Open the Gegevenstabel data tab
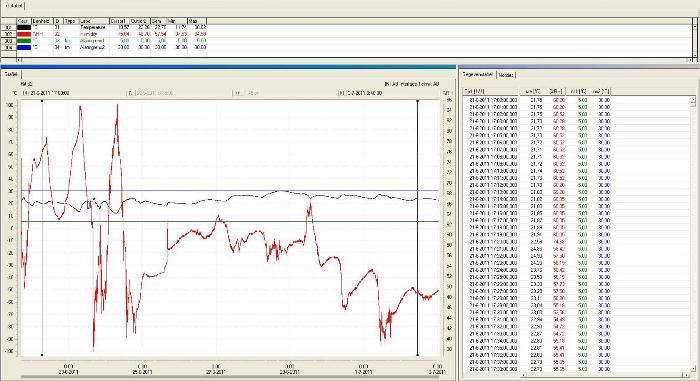This screenshot has height=381, width=700. 478,75
